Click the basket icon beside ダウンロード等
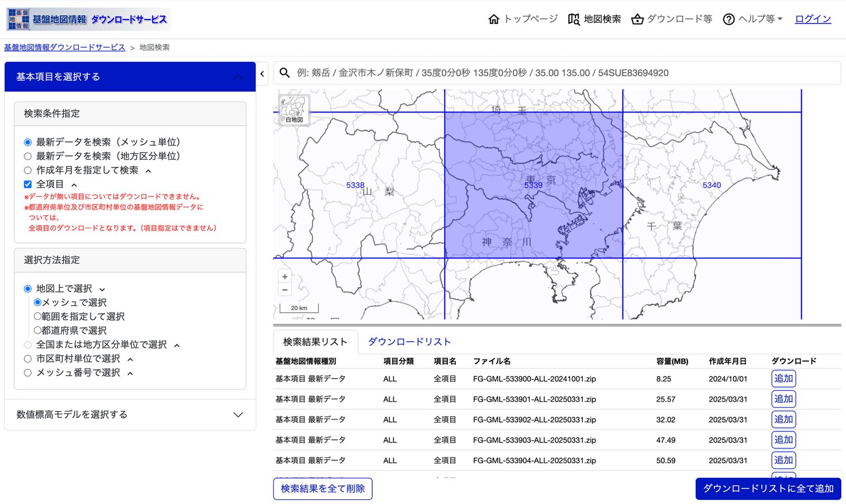The height and width of the screenshot is (504, 846). pyautogui.click(x=638, y=19)
